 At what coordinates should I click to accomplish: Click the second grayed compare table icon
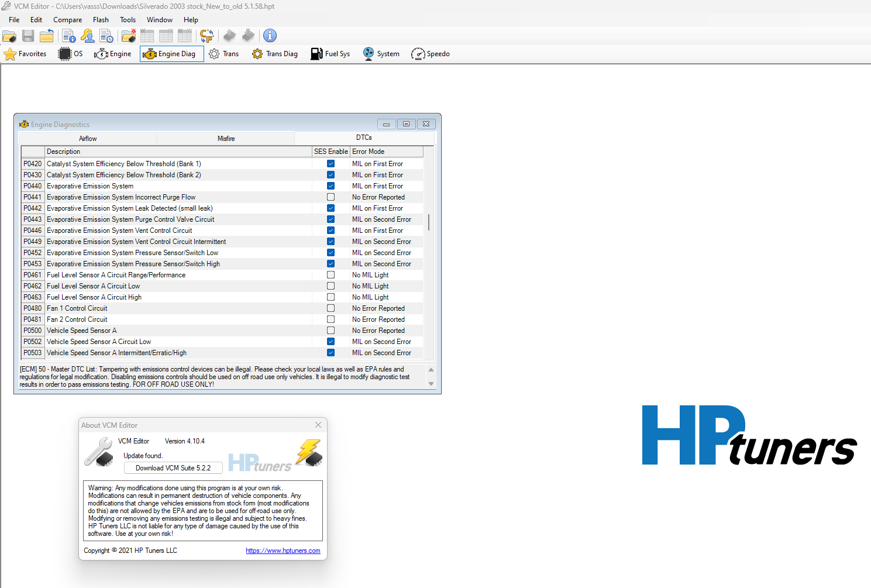(x=166, y=36)
